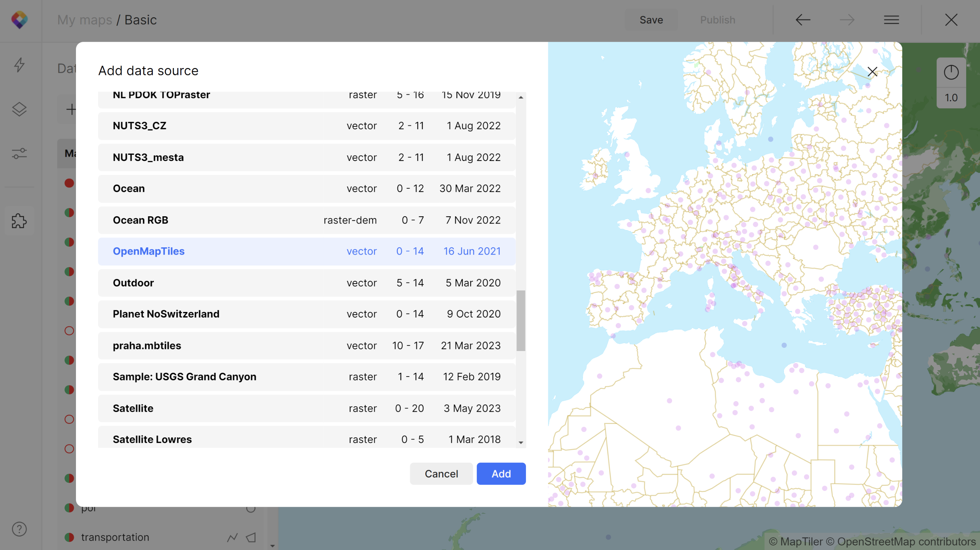This screenshot has height=550, width=980.
Task: Click the layer panel's bottom scroll arrow
Action: [272, 546]
